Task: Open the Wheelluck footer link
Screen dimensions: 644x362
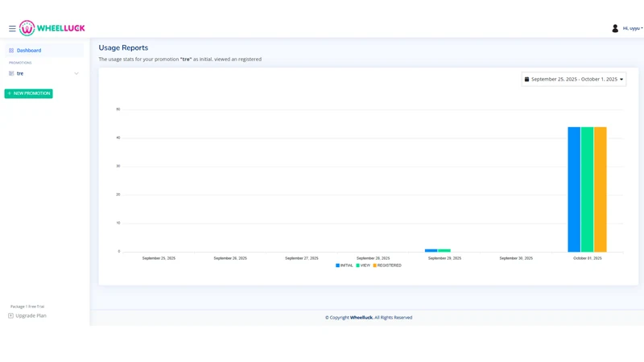Action: click(361, 317)
